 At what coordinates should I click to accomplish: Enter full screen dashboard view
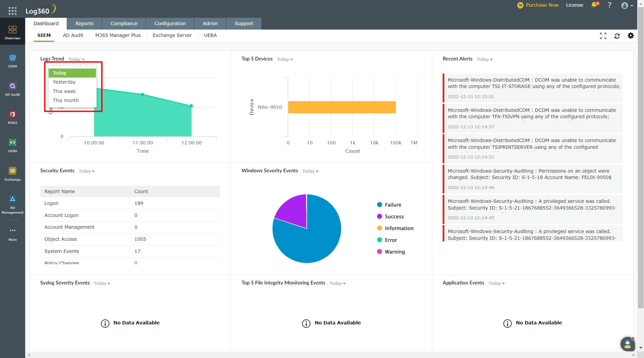tap(603, 36)
